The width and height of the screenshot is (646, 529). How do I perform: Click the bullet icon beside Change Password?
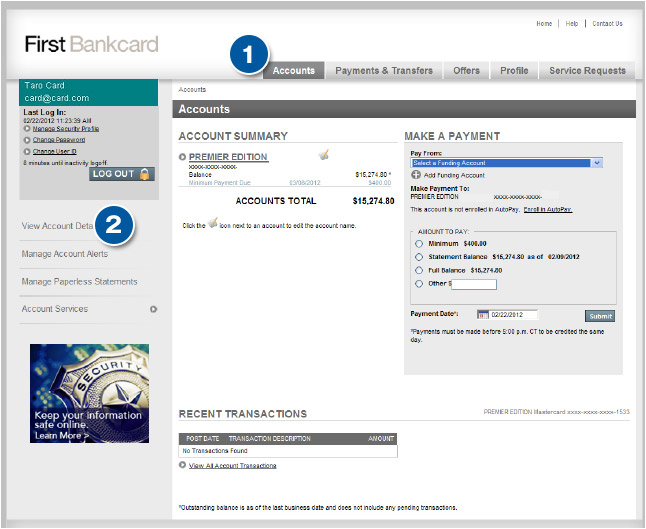[x=27, y=140]
